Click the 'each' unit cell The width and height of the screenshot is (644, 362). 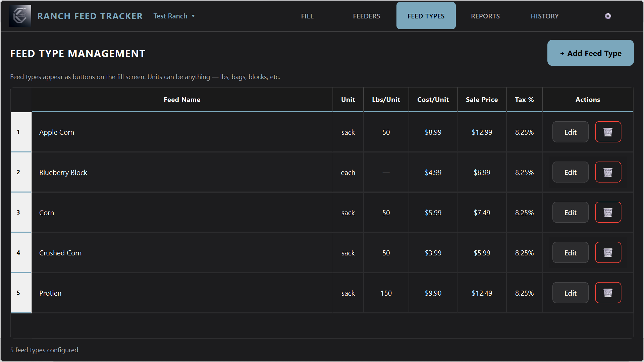tap(348, 172)
